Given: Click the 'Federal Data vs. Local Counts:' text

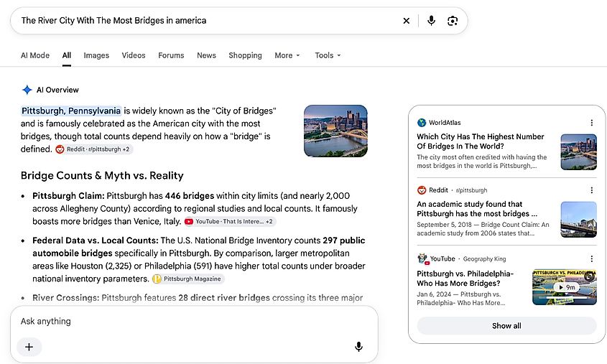Looking at the screenshot, I should [96, 241].
